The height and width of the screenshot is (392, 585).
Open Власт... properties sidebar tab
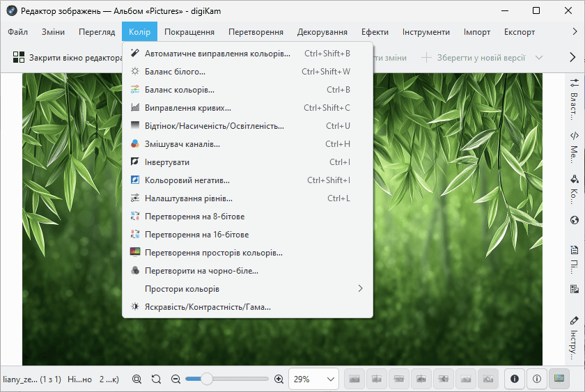pos(574,99)
